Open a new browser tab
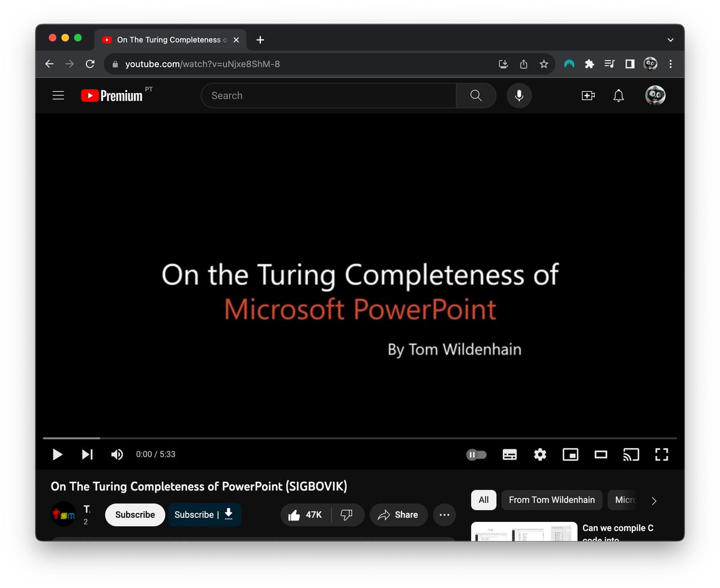The width and height of the screenshot is (720, 588). point(260,40)
